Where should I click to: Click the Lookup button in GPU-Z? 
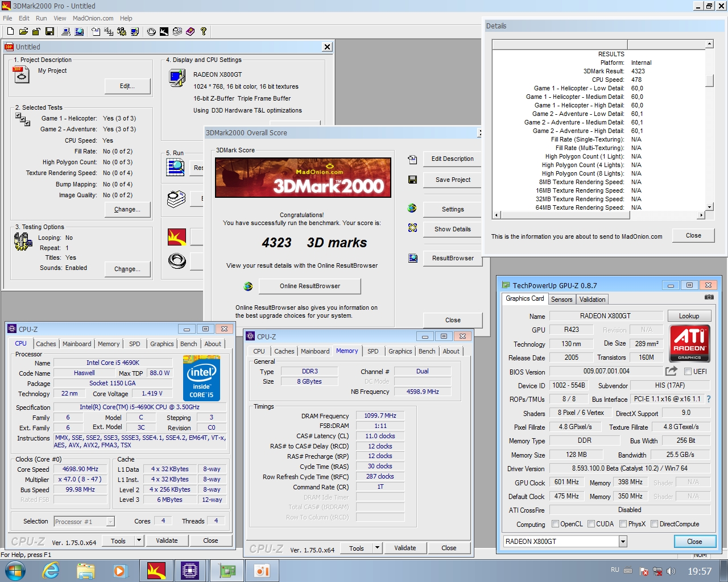click(x=689, y=316)
